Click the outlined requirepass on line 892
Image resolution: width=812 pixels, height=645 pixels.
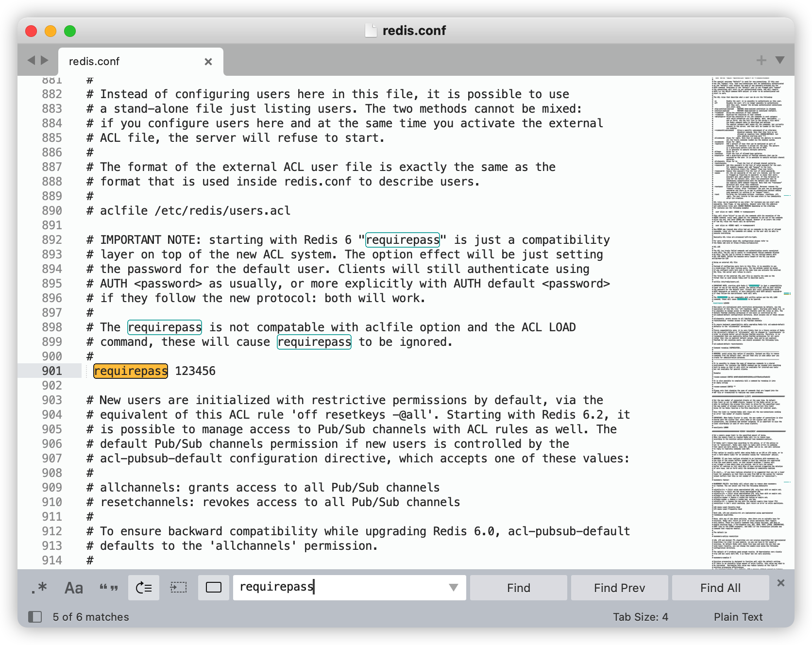click(403, 240)
